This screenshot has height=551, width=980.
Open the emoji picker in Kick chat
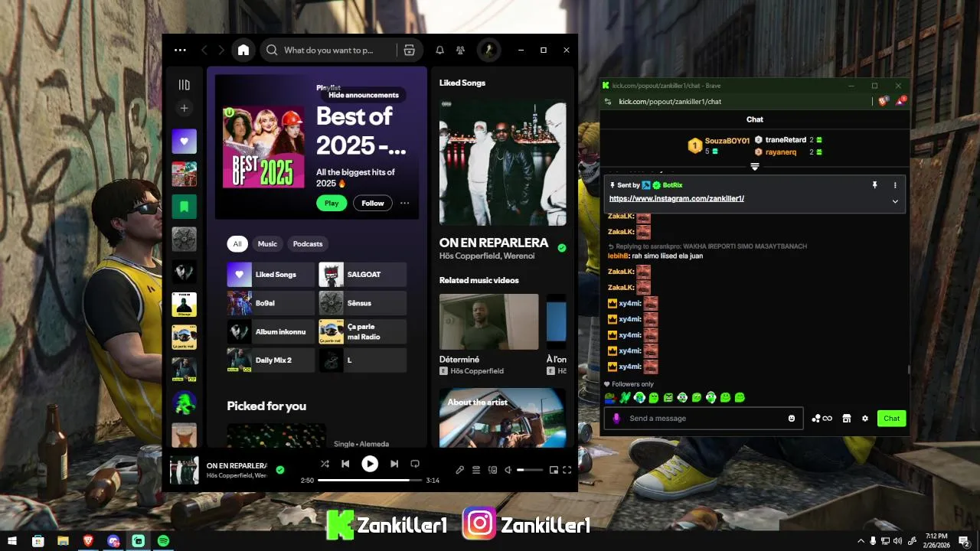coord(792,418)
